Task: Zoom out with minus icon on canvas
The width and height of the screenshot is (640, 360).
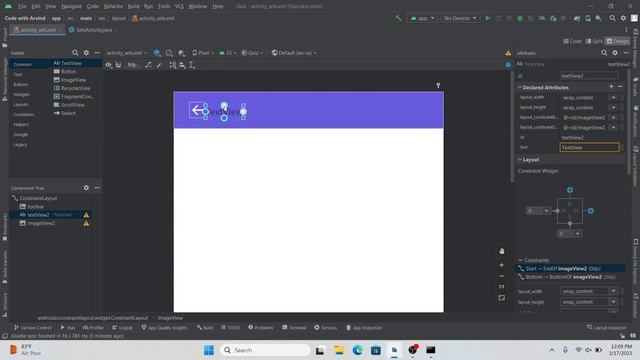Action: click(502, 276)
